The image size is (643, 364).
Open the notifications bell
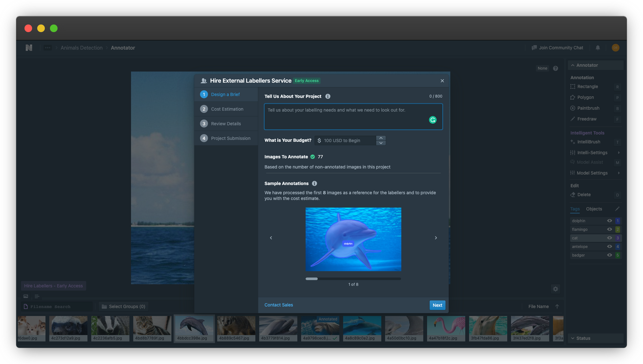pyautogui.click(x=598, y=48)
